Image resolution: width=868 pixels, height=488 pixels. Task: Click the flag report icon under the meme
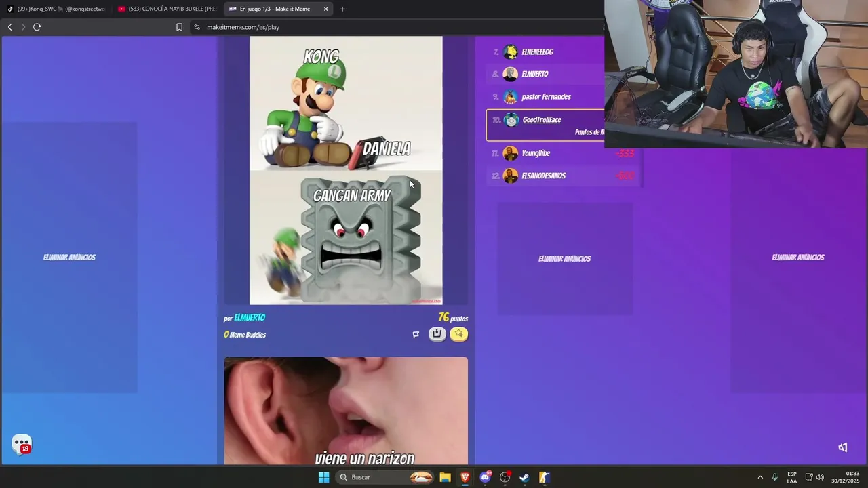[416, 334]
